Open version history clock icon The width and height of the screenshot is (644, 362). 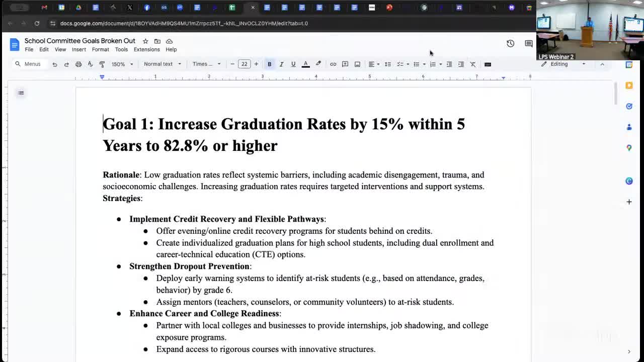pyautogui.click(x=510, y=44)
